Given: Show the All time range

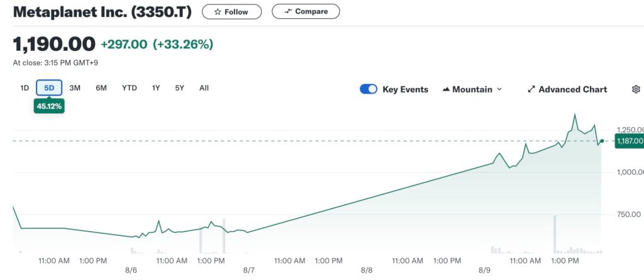Looking at the screenshot, I should pos(204,88).
